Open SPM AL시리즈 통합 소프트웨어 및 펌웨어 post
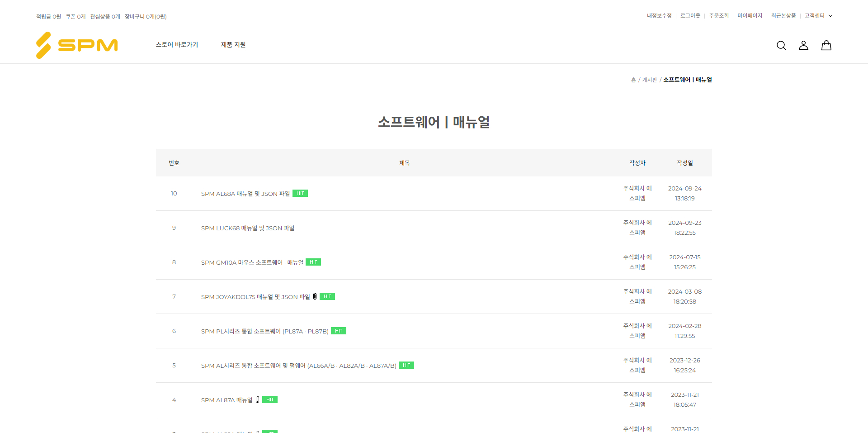The height and width of the screenshot is (433, 868). click(x=299, y=366)
